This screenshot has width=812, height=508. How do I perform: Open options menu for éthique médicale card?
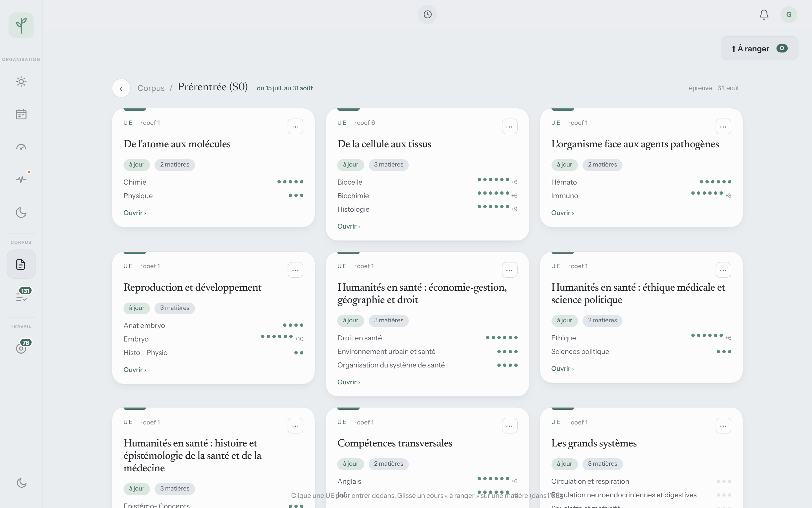click(x=723, y=270)
